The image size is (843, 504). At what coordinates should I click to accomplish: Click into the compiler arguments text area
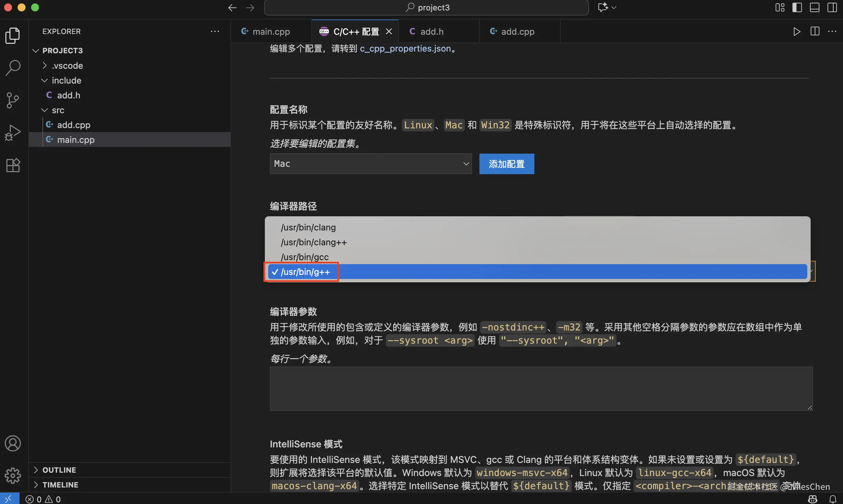click(541, 388)
